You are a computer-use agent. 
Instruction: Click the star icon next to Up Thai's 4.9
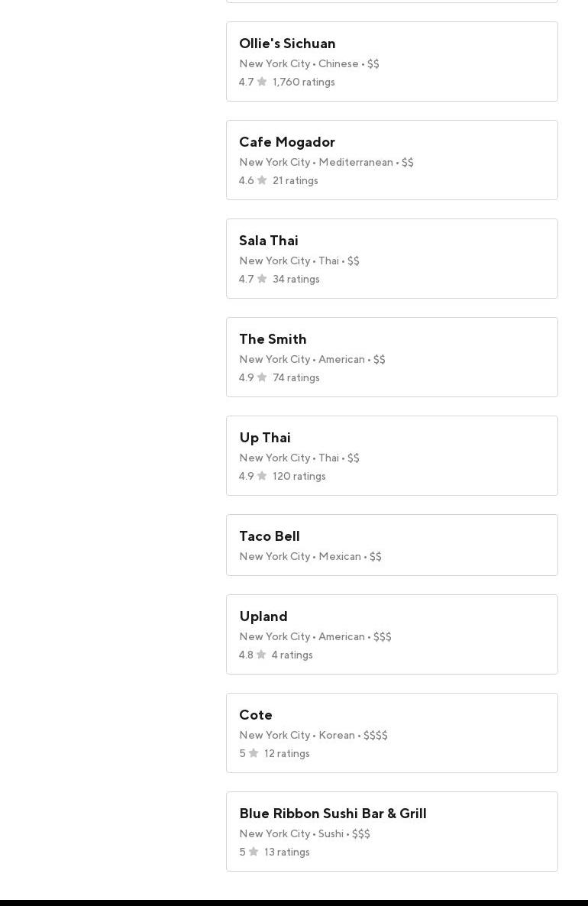point(262,476)
